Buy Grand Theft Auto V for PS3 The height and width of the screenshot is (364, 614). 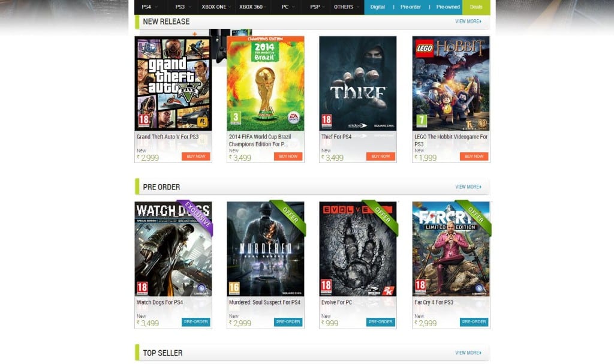pos(196,157)
